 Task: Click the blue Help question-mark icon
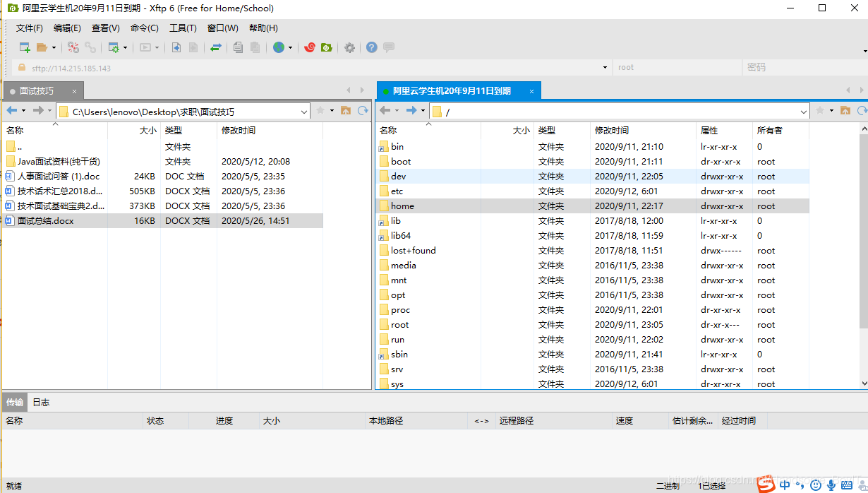(x=372, y=47)
